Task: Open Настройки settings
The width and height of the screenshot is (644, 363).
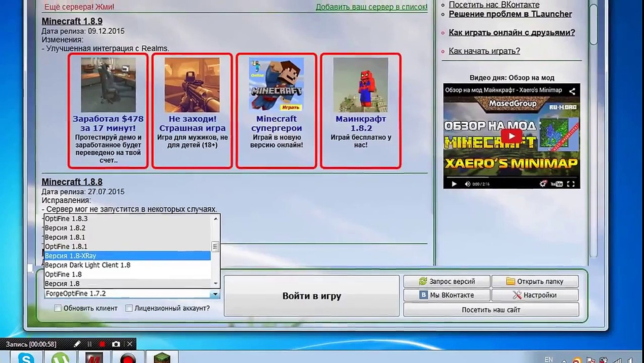Action: coord(535,295)
